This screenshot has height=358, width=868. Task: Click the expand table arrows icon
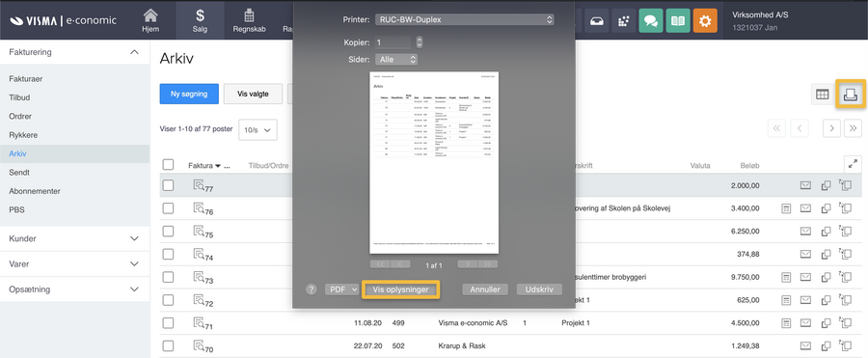click(853, 164)
